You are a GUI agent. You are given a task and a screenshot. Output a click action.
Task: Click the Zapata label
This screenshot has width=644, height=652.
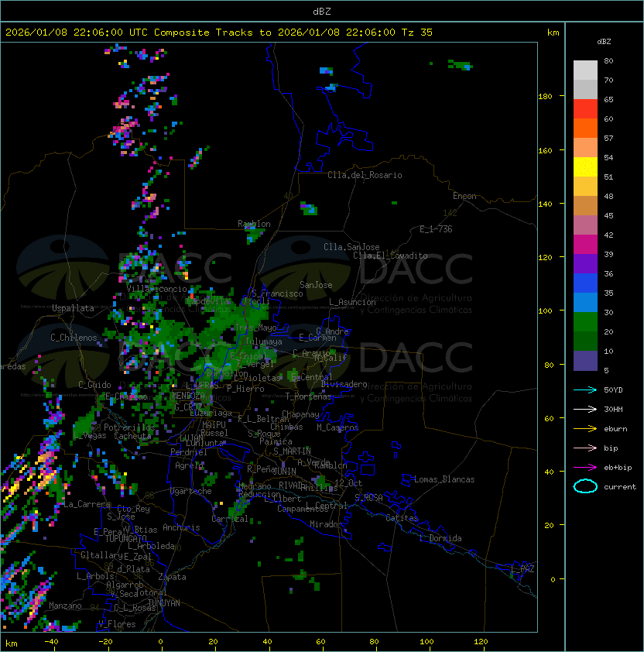(172, 577)
